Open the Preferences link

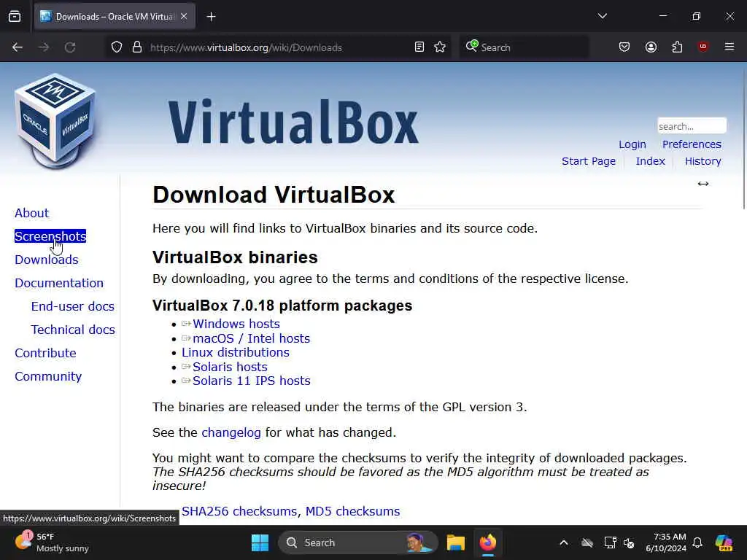click(x=692, y=144)
